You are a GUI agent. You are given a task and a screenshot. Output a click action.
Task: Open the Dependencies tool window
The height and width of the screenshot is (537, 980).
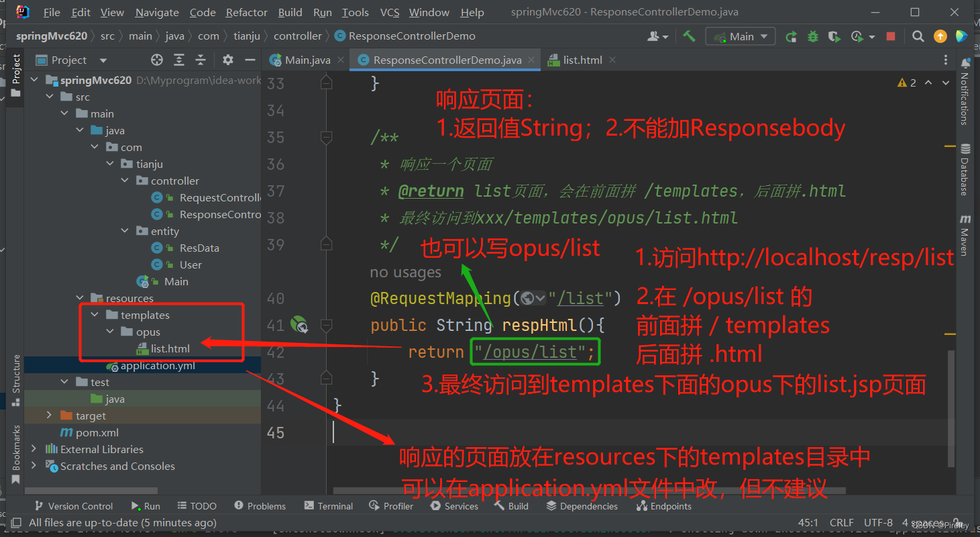click(x=582, y=506)
